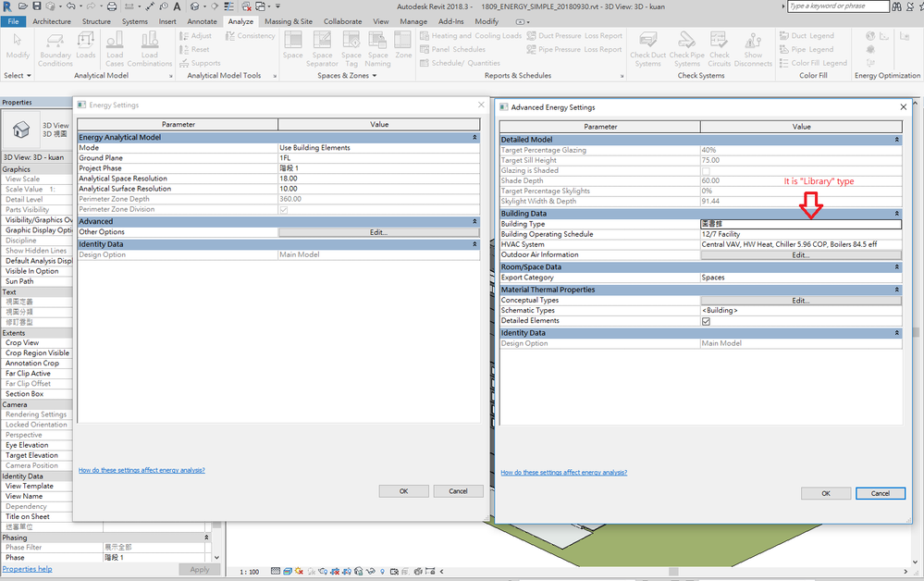Toggle Glazing is Shaded checkbox

click(706, 171)
